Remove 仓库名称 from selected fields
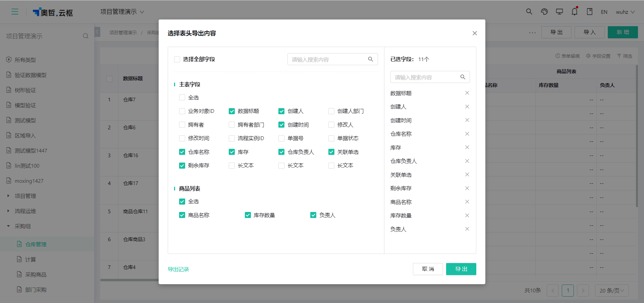Image resolution: width=644 pixels, height=303 pixels. pyautogui.click(x=467, y=134)
